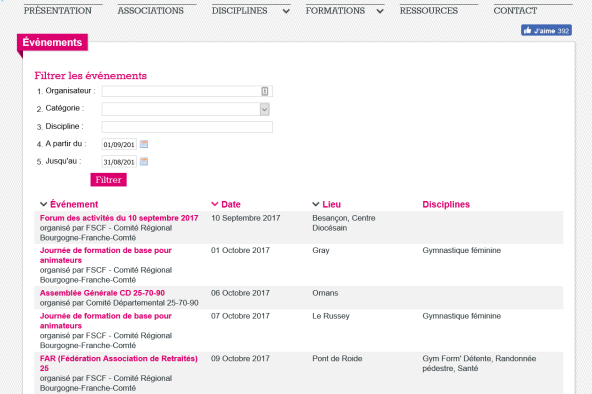Viewport: 592px width, 394px height.
Task: Sort by the Lieu column arrow
Action: [316, 204]
